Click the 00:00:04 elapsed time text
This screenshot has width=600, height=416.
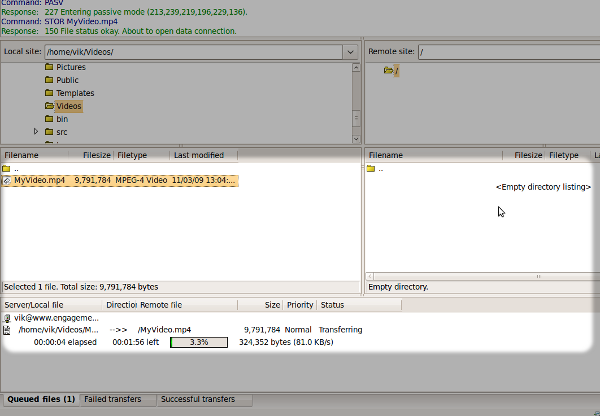[65, 342]
